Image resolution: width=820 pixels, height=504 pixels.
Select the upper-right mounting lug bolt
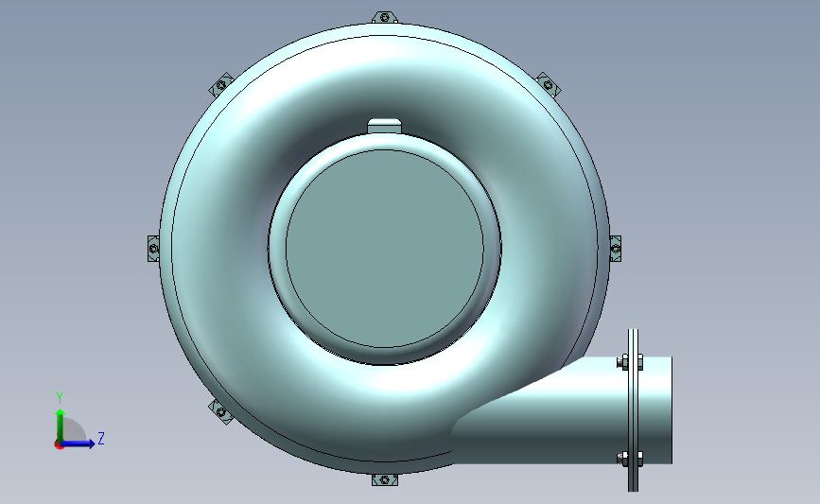pos(548,85)
